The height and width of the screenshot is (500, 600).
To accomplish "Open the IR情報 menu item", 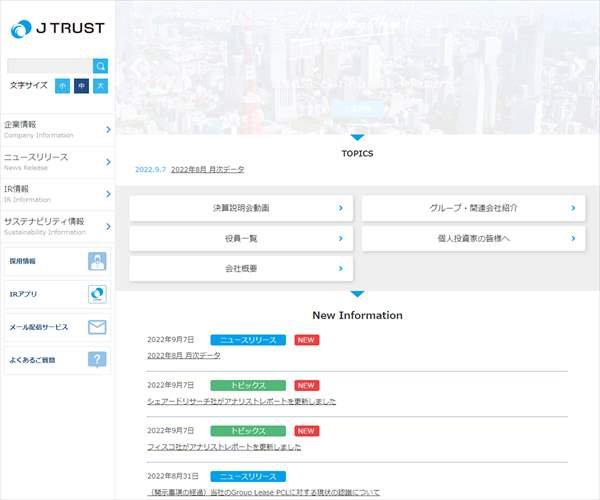I will click(x=57, y=194).
